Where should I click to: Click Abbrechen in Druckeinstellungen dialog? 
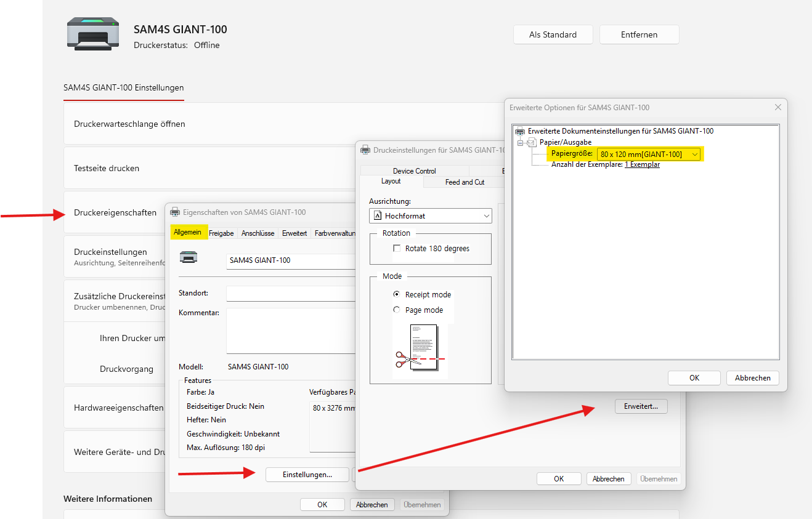[609, 478]
